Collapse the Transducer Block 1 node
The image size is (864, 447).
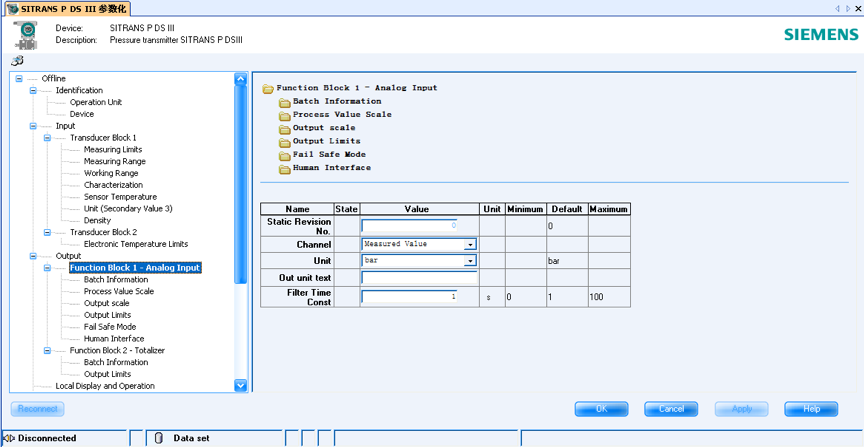click(x=47, y=138)
